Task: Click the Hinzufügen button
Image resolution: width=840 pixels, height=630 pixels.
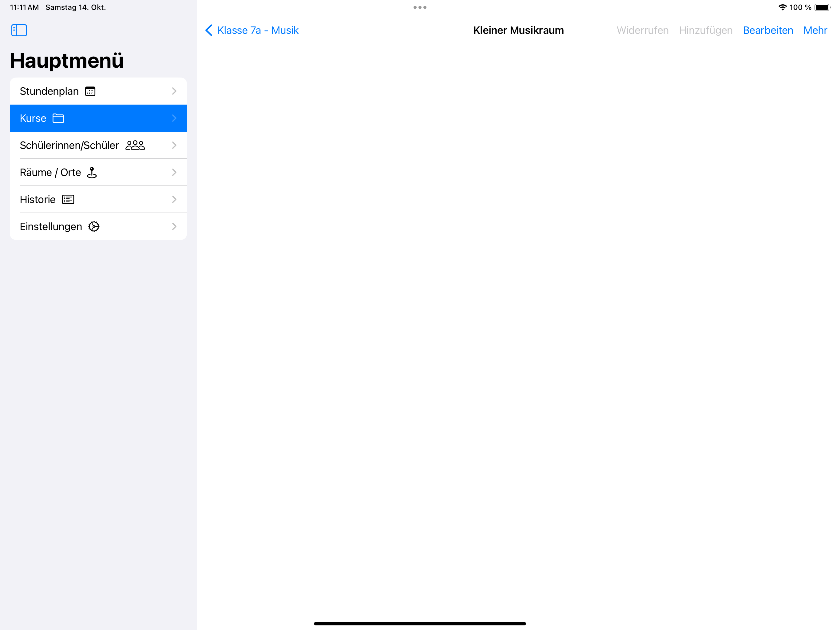Action: pos(706,30)
